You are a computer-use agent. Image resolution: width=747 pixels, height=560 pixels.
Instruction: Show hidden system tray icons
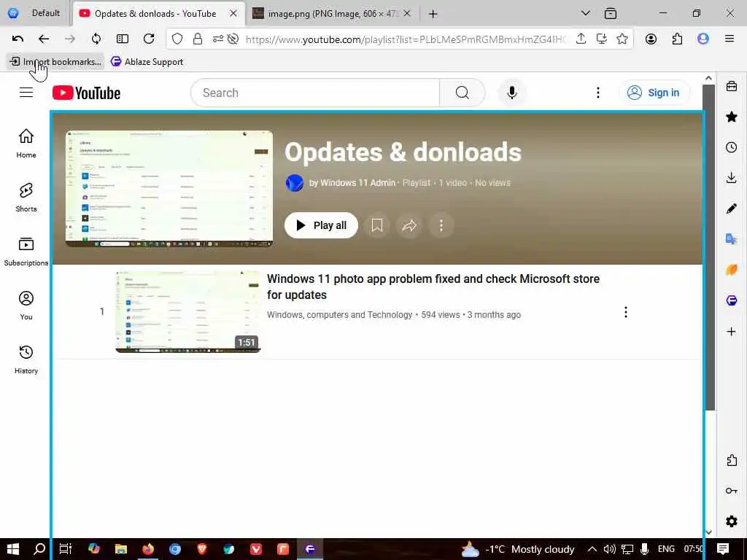coord(592,549)
